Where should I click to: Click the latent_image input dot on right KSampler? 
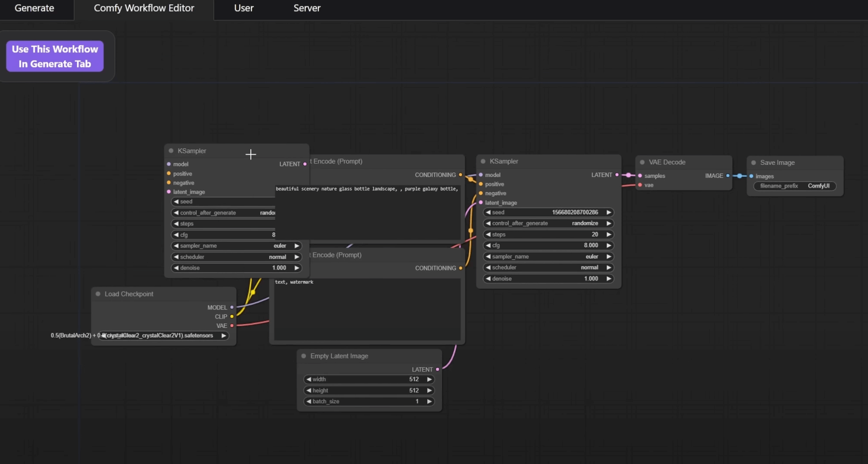click(481, 202)
